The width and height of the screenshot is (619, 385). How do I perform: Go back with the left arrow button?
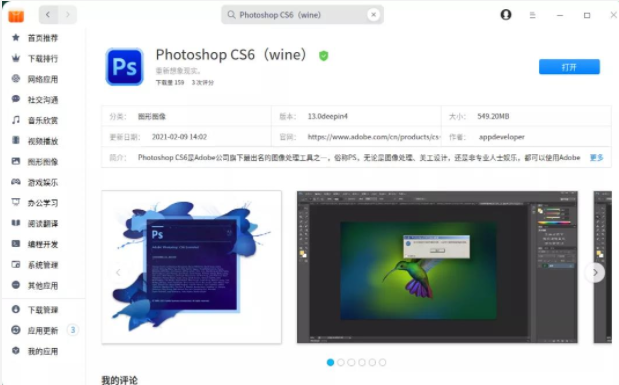48,15
